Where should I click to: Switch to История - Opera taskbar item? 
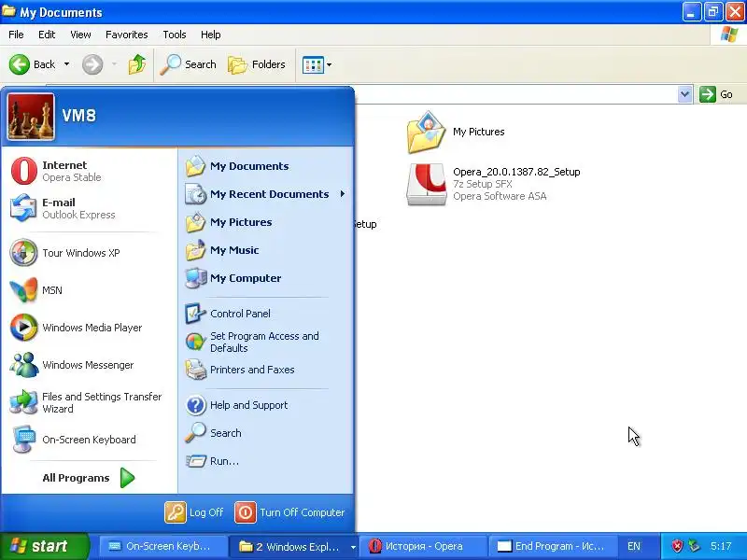(x=422, y=546)
